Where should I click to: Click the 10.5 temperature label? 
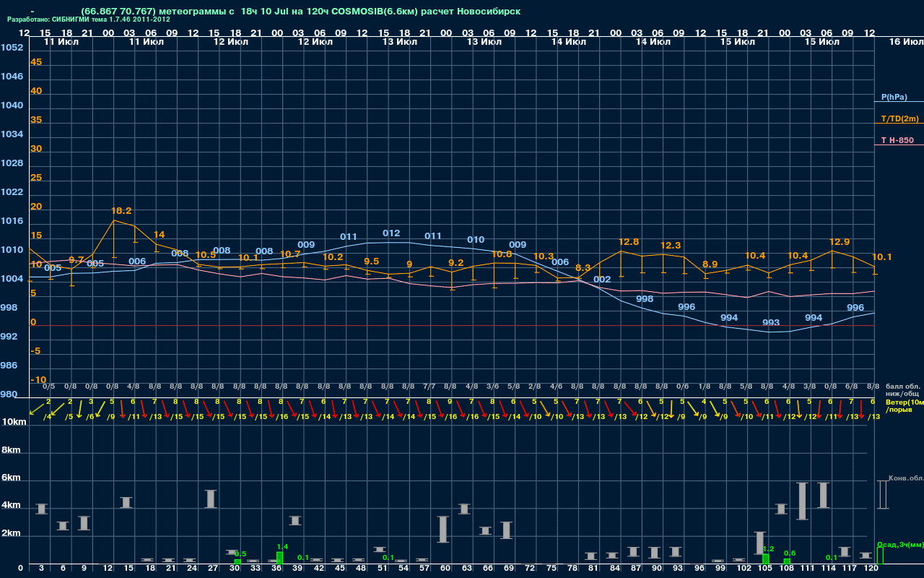tap(206, 255)
